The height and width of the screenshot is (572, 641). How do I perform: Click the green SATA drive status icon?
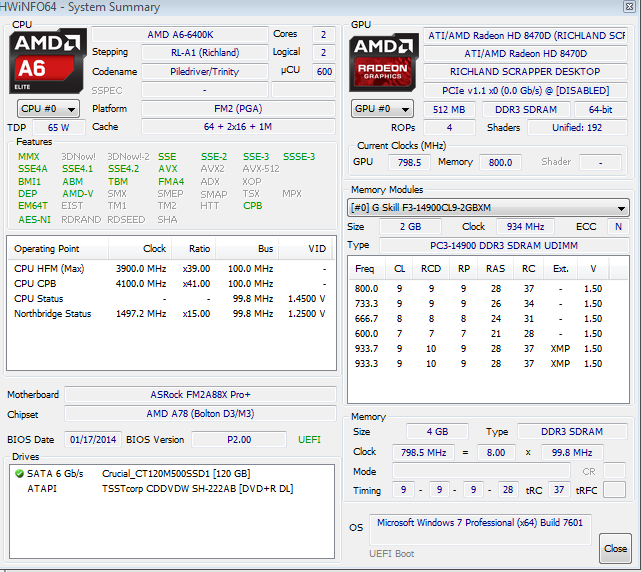point(19,473)
